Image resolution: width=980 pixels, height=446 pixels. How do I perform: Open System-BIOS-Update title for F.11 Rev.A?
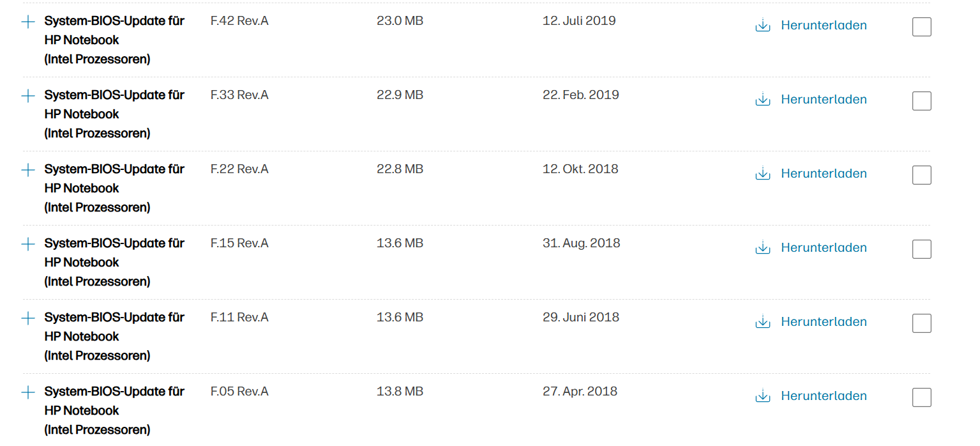(114, 336)
